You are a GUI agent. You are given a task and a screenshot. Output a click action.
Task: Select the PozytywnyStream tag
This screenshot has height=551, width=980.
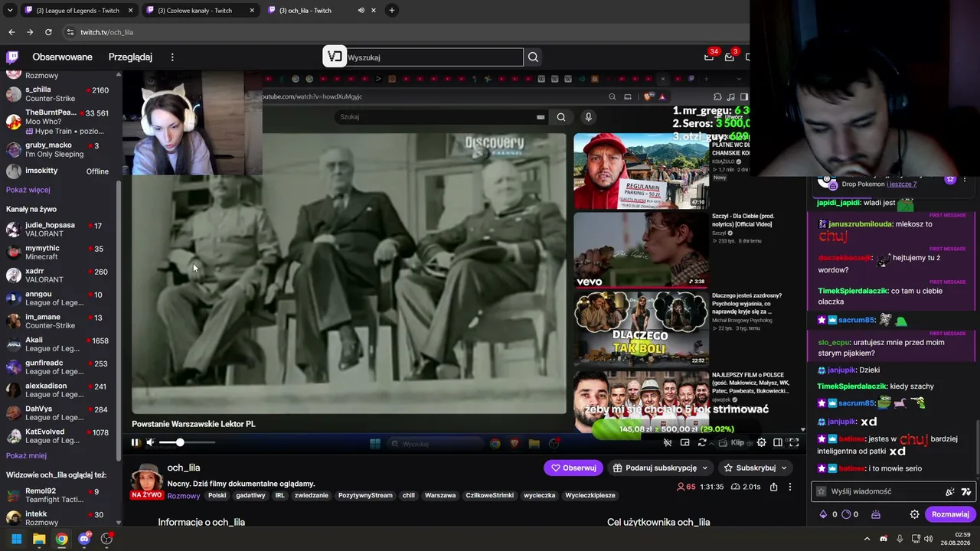click(x=365, y=495)
